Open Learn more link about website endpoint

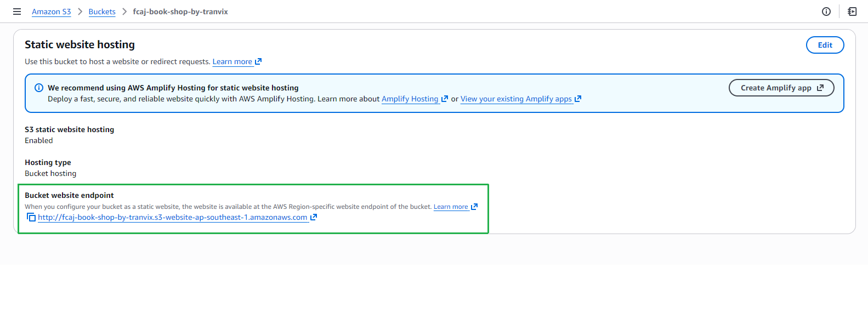coord(456,207)
